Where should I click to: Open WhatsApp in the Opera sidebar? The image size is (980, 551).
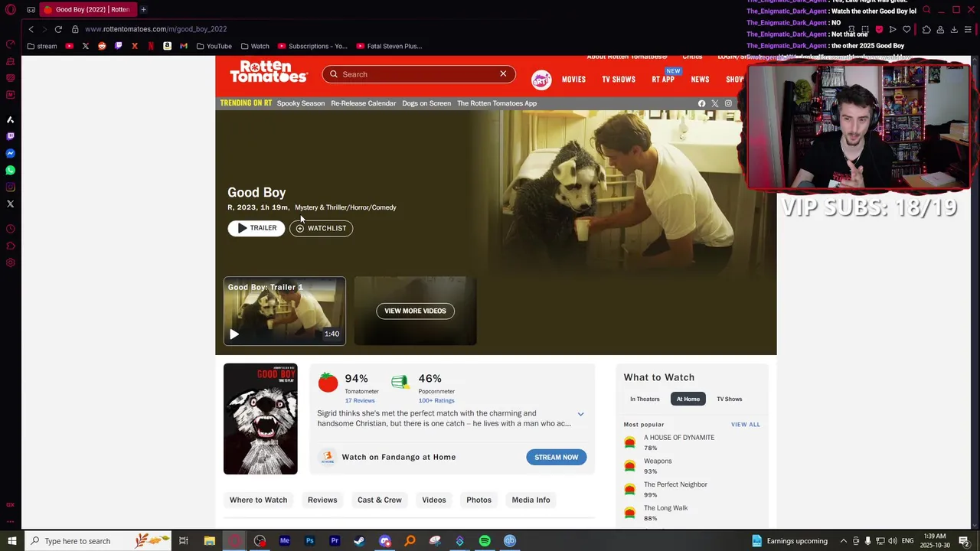point(11,170)
